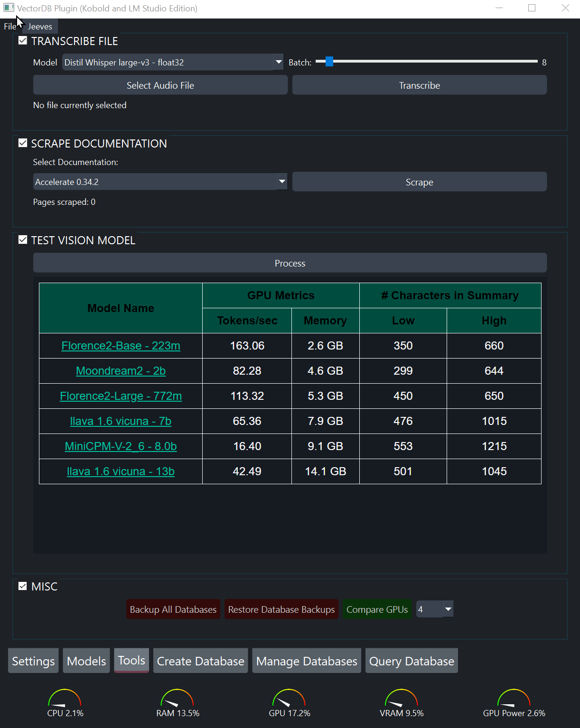Switch to the Query Database tab
Screen dimensions: 580x728
click(412, 661)
